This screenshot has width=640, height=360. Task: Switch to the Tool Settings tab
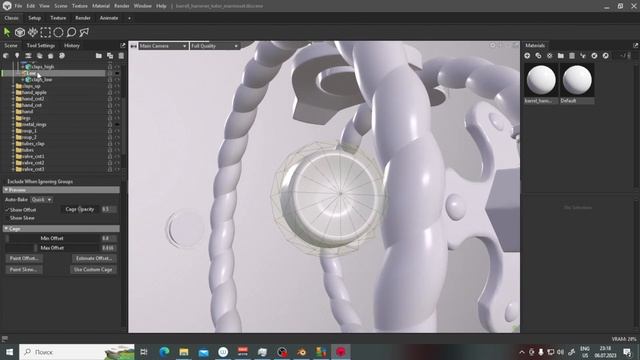[40, 45]
